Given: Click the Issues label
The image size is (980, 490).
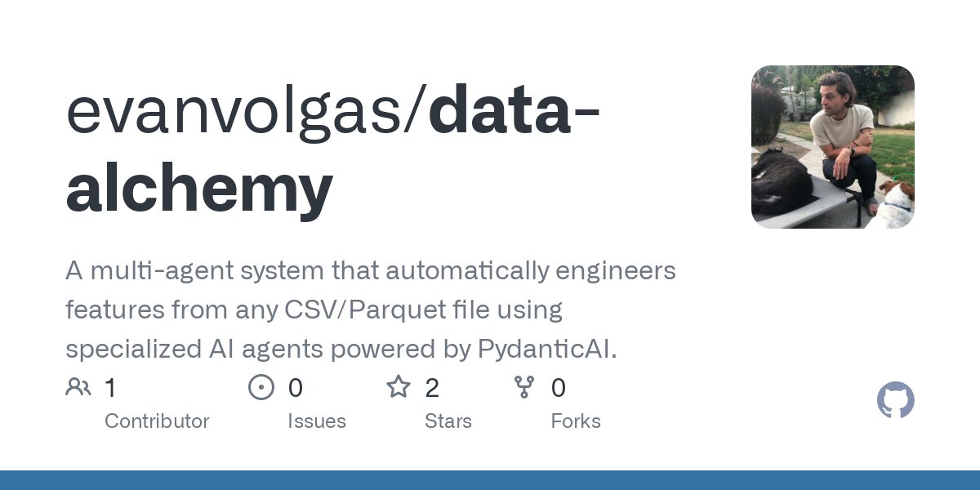Looking at the screenshot, I should [317, 421].
